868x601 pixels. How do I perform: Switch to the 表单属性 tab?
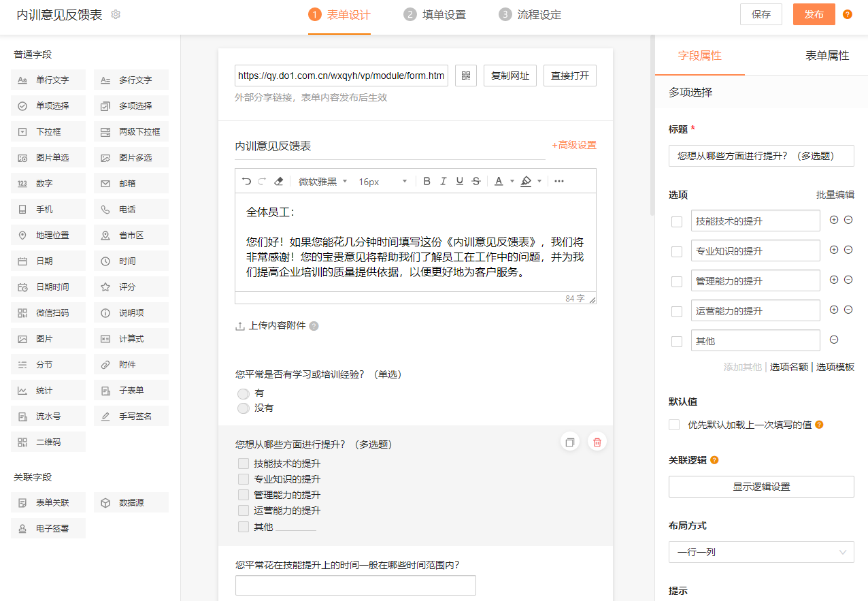(827, 56)
